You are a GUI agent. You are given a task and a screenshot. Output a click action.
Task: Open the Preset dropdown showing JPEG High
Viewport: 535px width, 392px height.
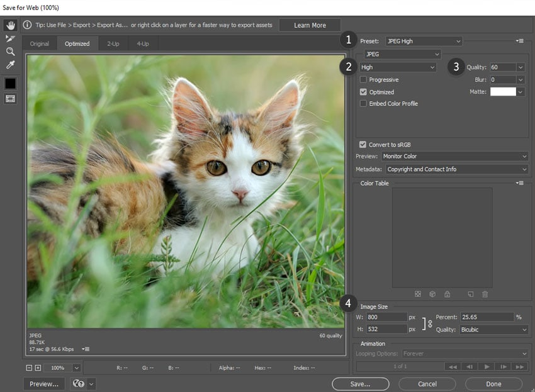tap(423, 42)
